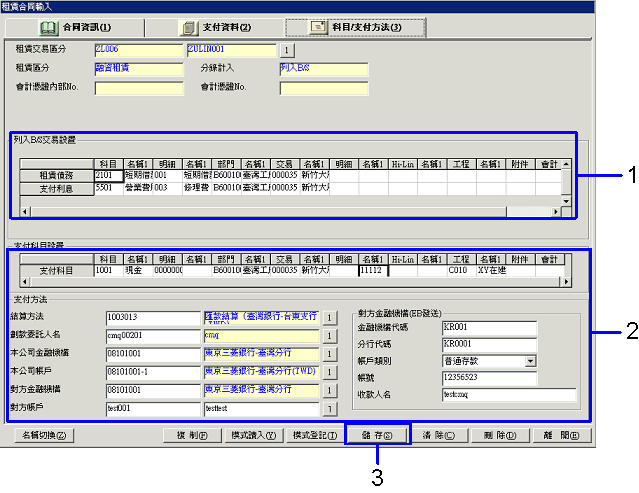Expand the 帳戶類別 dropdown
The width and height of the screenshot is (639, 493).
pyautogui.click(x=529, y=361)
